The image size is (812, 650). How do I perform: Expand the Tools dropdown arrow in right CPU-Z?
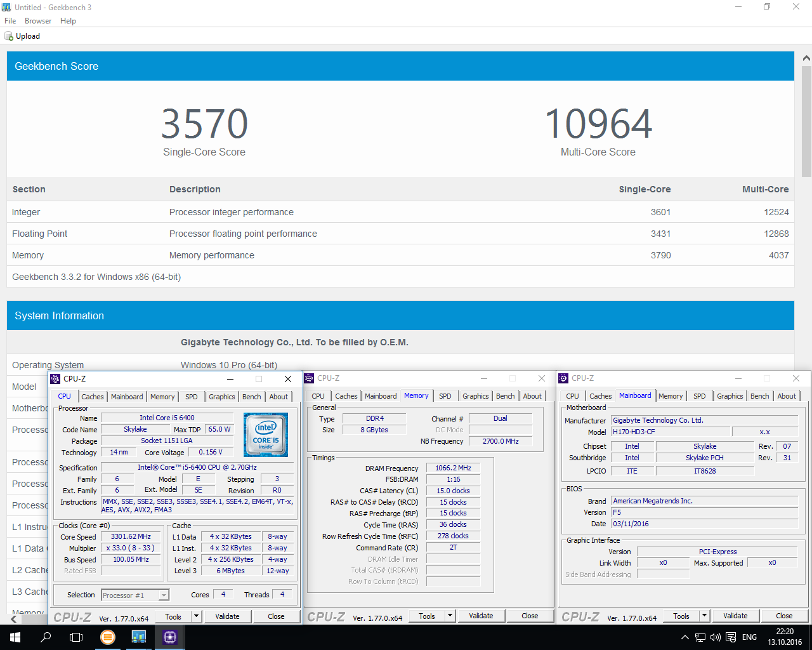coord(704,616)
